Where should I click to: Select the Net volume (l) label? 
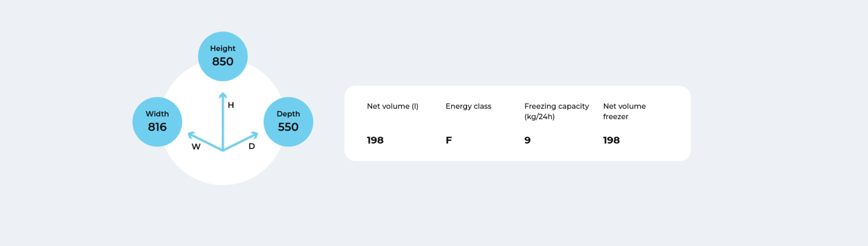click(x=392, y=106)
